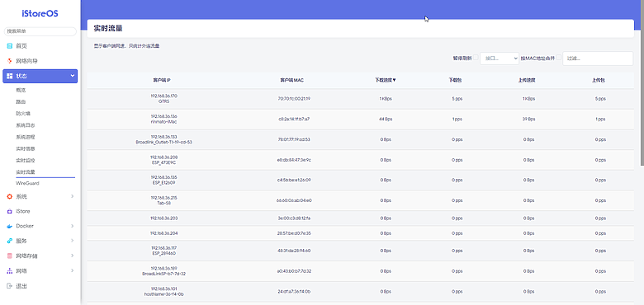Click the 服务 services icon
Screen dimensions: 644x305
tap(9, 241)
